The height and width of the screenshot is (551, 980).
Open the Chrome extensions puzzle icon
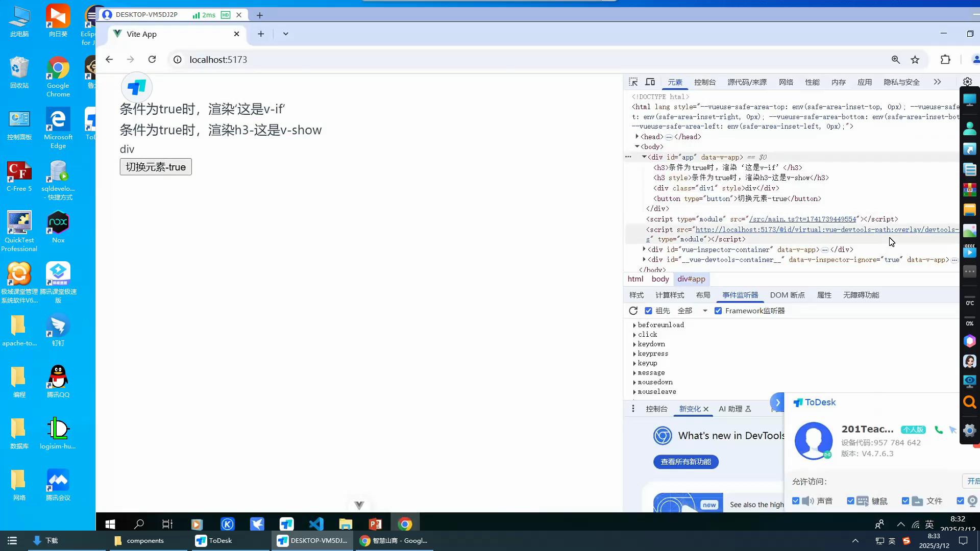(945, 60)
